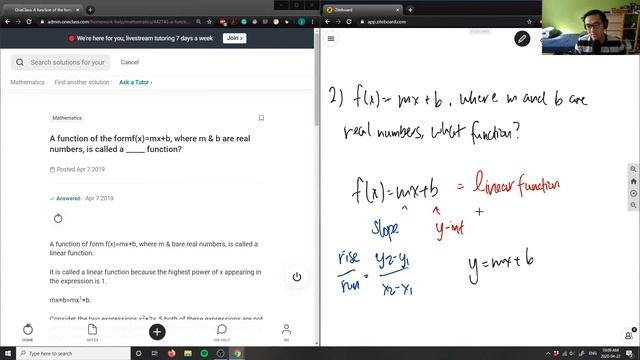Screen dimensions: 640x360
Task: Close the Ziteboard tab
Action: pyautogui.click(x=398, y=10)
